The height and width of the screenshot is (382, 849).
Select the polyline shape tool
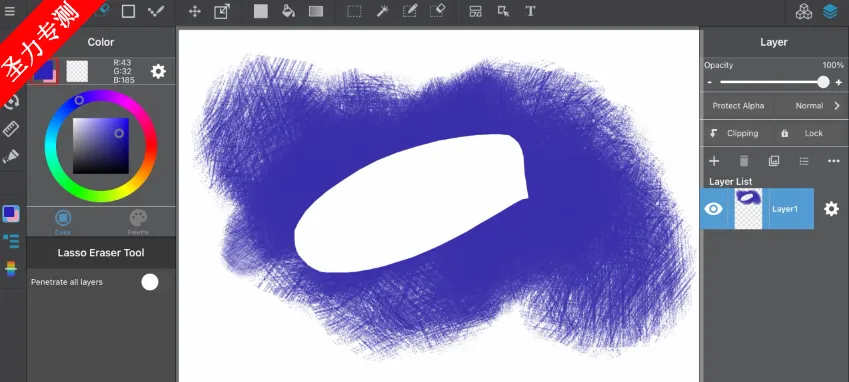[156, 11]
